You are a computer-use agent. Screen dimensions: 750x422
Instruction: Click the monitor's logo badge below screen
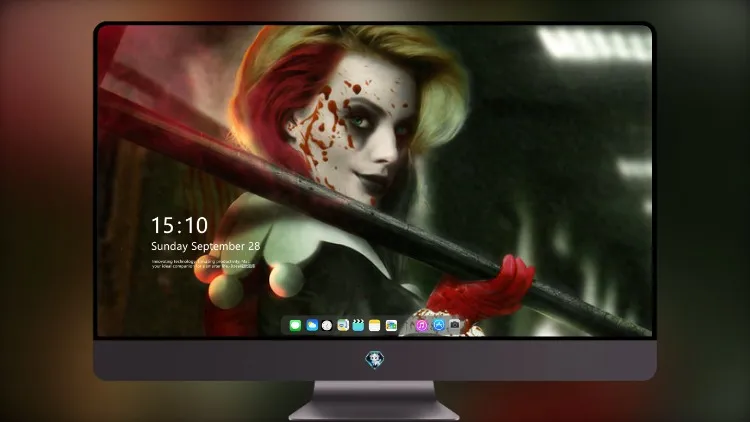375,360
